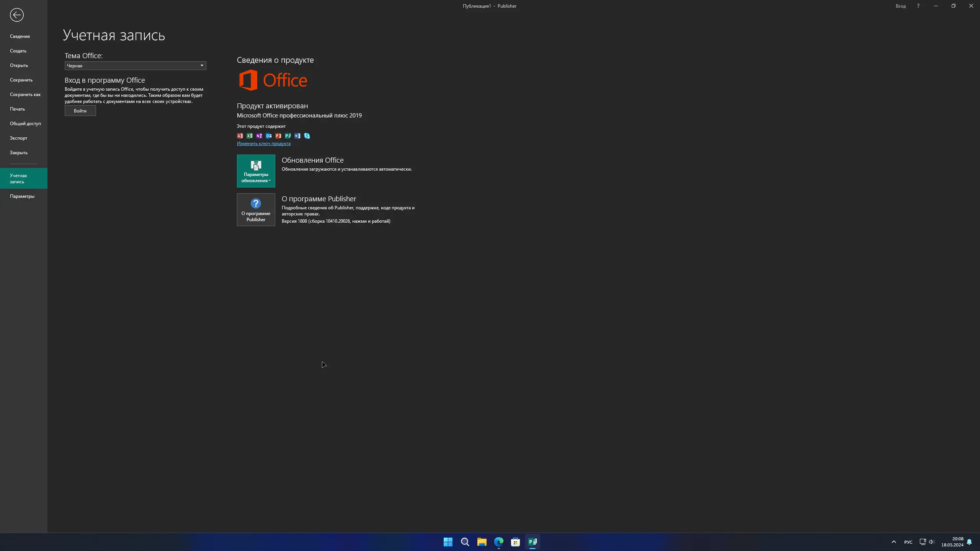The height and width of the screenshot is (551, 980).
Task: Go to the Экспорт section
Action: 18,138
